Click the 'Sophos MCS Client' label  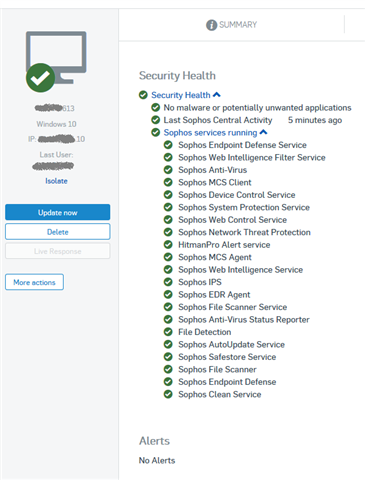(x=215, y=182)
